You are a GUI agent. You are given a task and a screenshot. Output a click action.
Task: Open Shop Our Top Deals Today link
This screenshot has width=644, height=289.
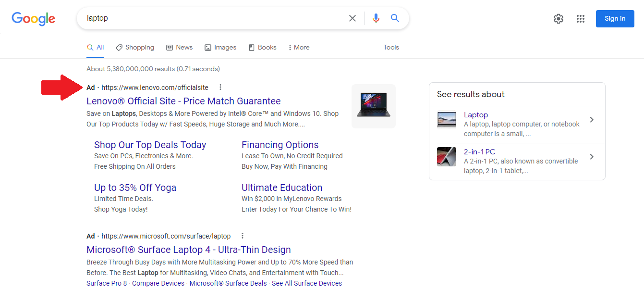click(x=150, y=145)
